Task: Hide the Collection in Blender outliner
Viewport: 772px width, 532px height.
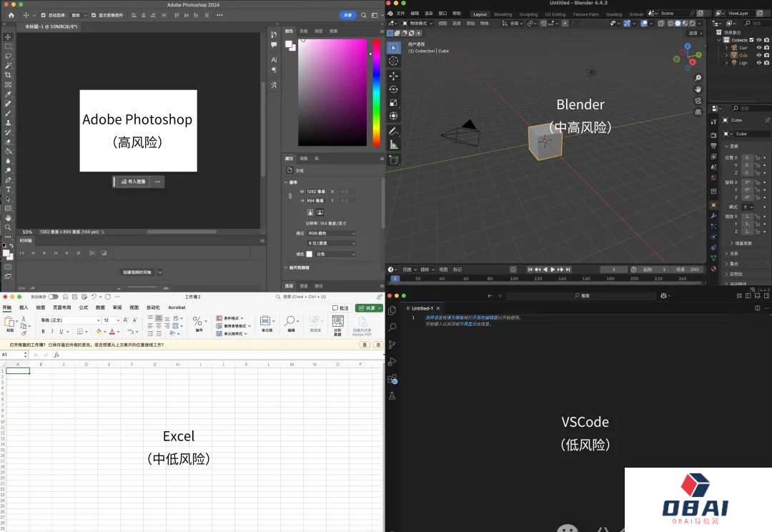Action: [x=758, y=40]
